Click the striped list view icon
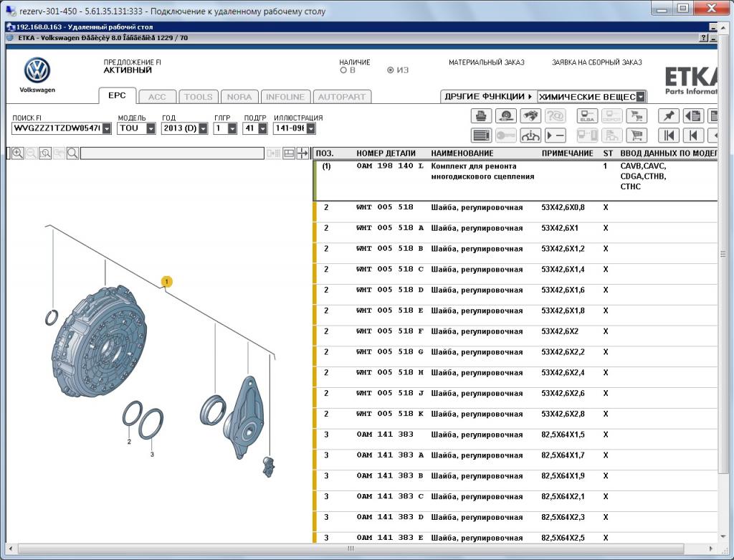This screenshot has height=560, width=734. pyautogui.click(x=481, y=136)
